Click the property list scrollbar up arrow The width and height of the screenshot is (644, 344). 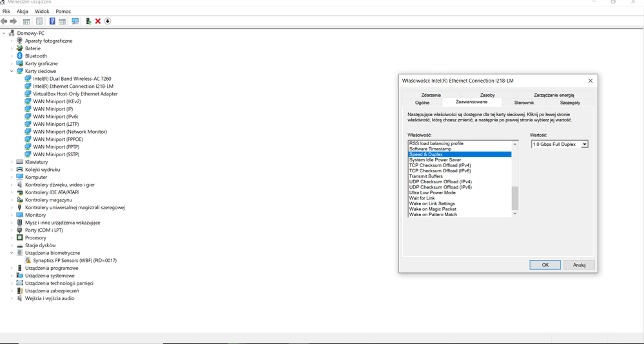pyautogui.click(x=515, y=144)
